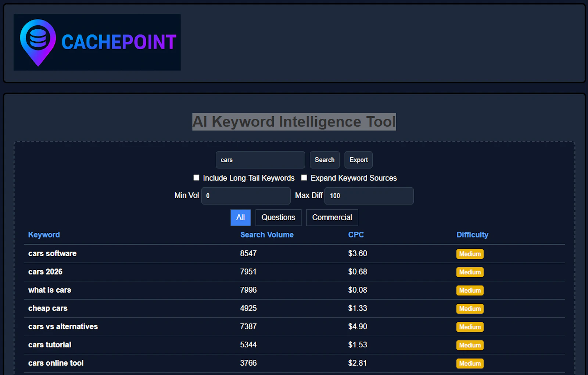Click Medium badge for cars online tool
Viewport: 588px width, 375px height.
coord(470,364)
